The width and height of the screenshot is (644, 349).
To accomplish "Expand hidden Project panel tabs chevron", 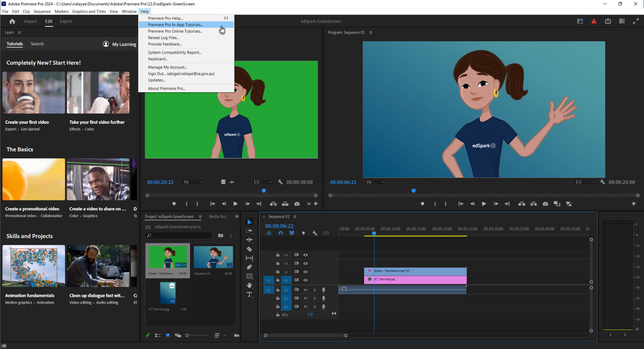I will pyautogui.click(x=237, y=217).
